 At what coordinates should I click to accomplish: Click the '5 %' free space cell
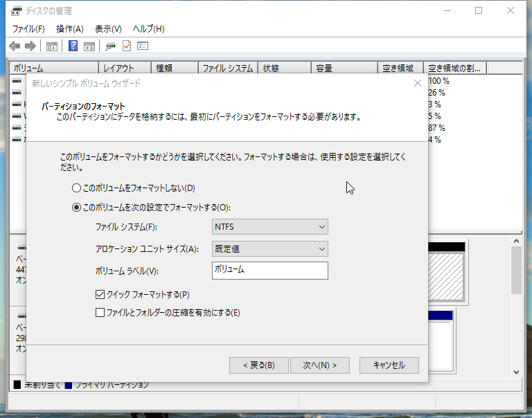pos(434,116)
